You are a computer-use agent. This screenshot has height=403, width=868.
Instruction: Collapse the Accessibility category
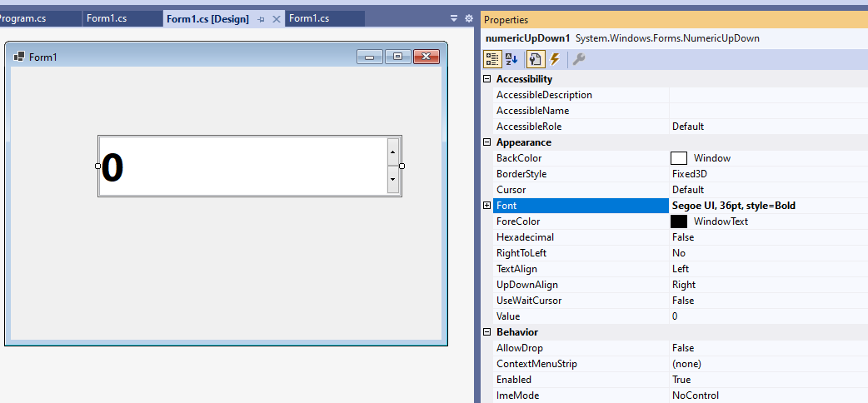487,78
